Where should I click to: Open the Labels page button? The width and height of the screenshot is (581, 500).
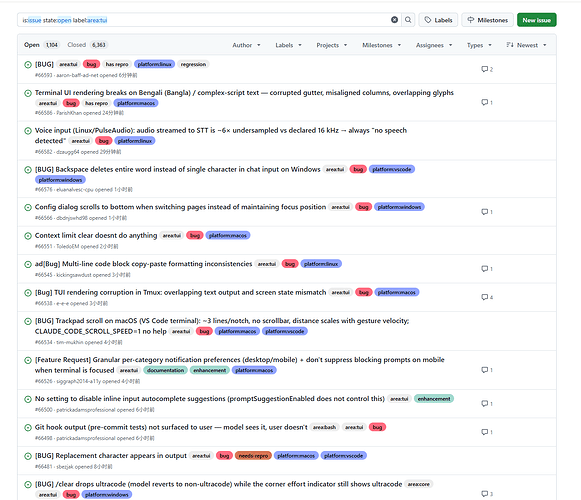tap(438, 20)
